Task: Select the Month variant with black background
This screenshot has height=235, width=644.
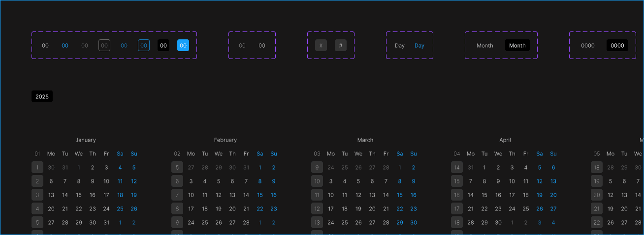Action: [517, 46]
